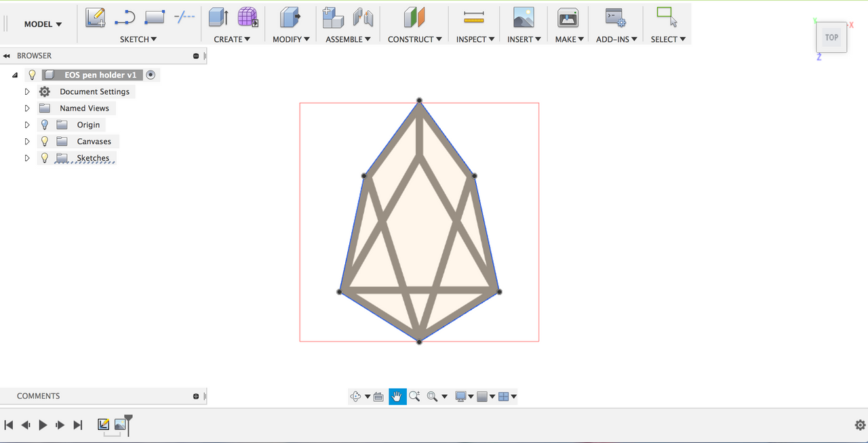Click the Select tool icon
868x443 pixels.
668,17
